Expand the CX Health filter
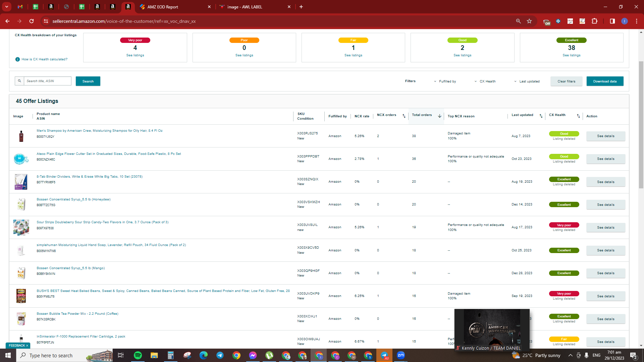 pos(485,81)
